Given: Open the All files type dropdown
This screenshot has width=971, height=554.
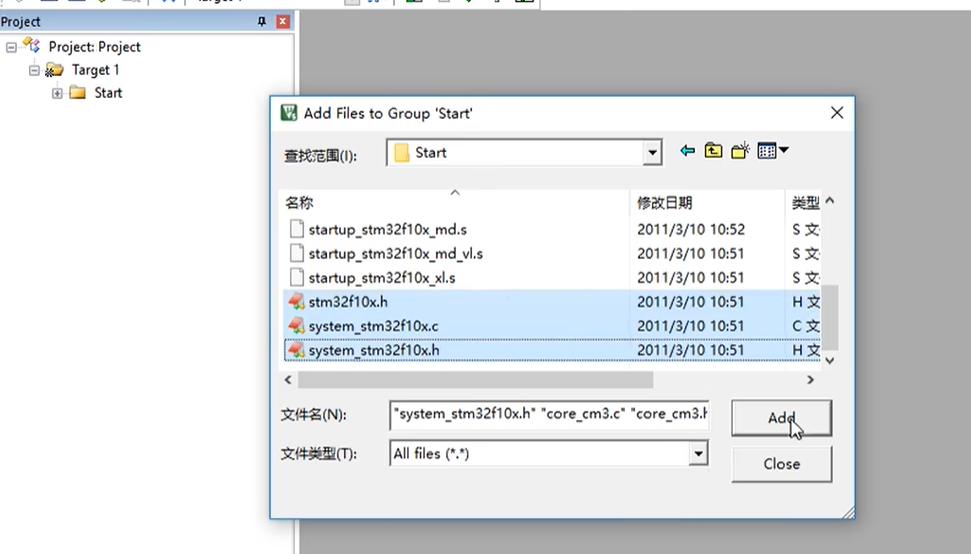Looking at the screenshot, I should click(x=698, y=454).
